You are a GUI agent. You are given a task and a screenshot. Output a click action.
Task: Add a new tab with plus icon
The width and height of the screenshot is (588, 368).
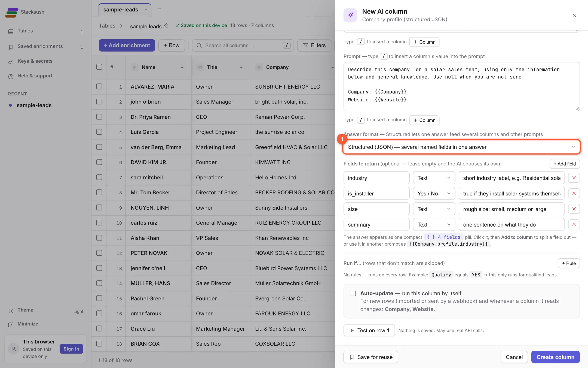(x=159, y=9)
